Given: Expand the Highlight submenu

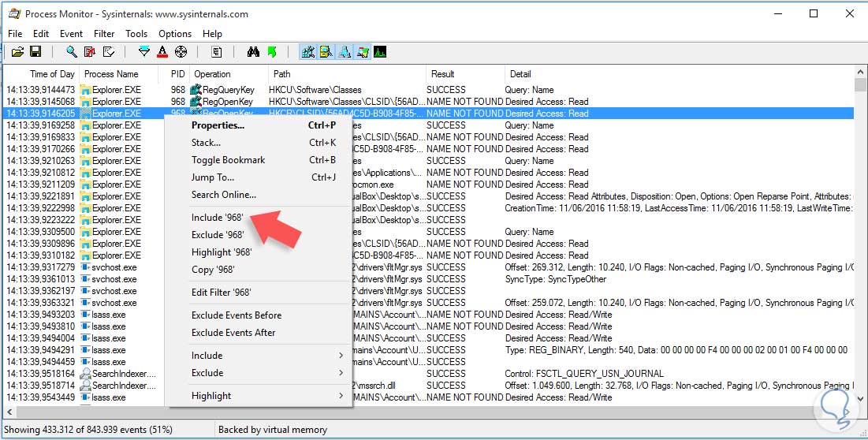Looking at the screenshot, I should tap(260, 396).
